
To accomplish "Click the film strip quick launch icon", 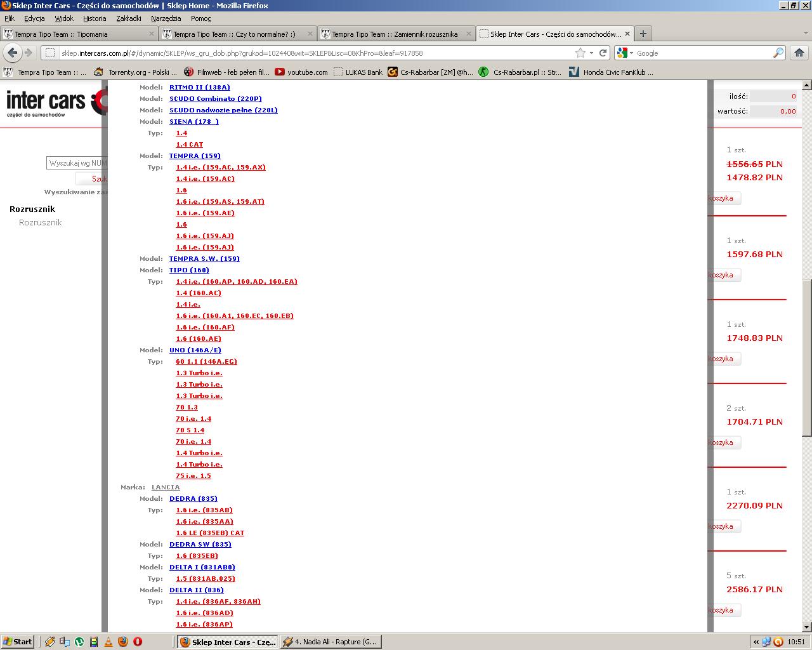I will coord(94,642).
